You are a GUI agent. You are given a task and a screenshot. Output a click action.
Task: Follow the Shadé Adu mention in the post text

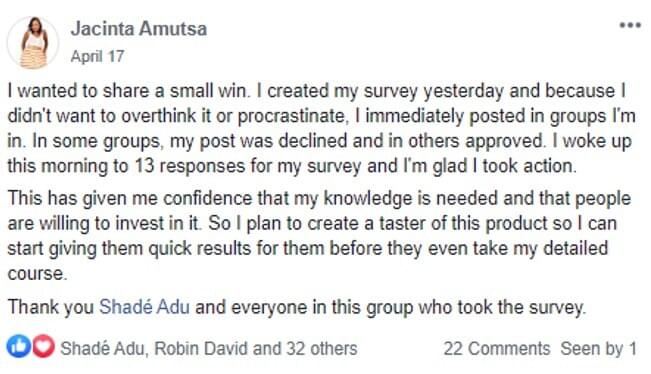coord(144,307)
